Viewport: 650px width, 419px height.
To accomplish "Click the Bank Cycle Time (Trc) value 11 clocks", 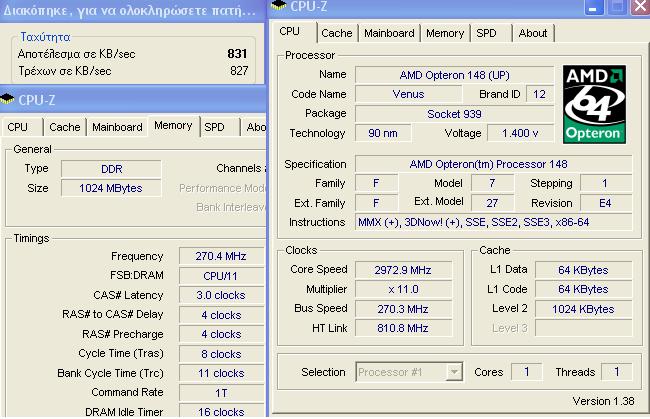I will pyautogui.click(x=221, y=373).
